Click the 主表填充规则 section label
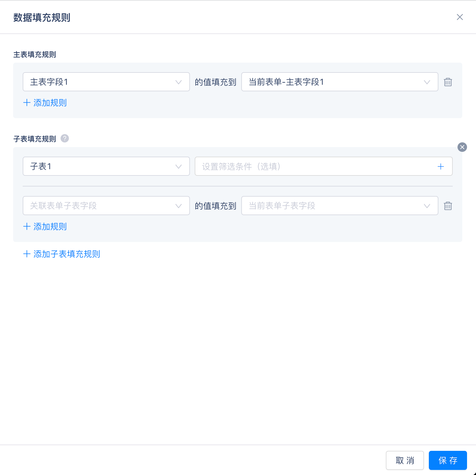The image size is (476, 475). [x=35, y=55]
